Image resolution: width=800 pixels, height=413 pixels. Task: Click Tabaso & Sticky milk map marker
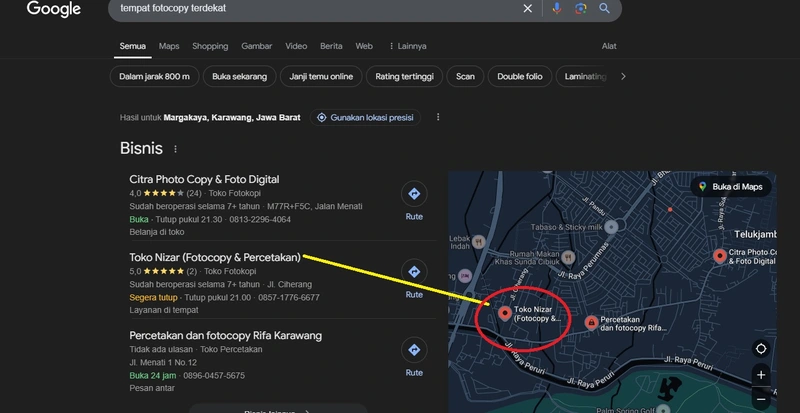(611, 227)
